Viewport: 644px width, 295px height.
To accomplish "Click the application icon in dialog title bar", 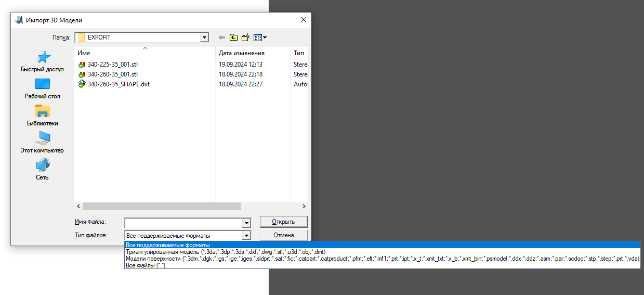I will pos(19,20).
